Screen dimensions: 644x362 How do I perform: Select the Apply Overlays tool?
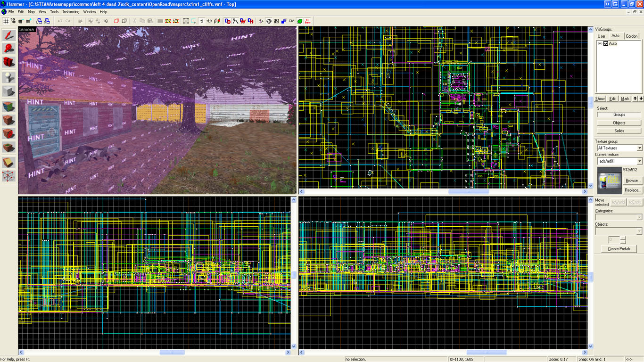(x=9, y=148)
